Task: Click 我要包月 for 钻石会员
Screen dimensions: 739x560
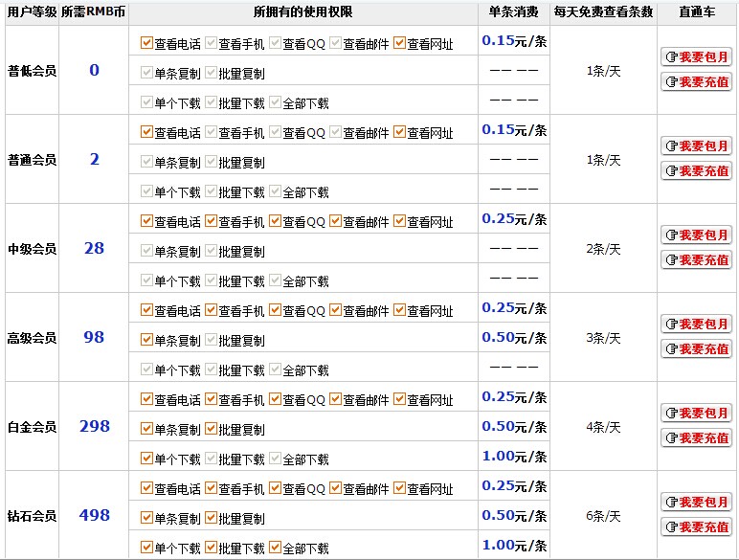Action: point(696,503)
